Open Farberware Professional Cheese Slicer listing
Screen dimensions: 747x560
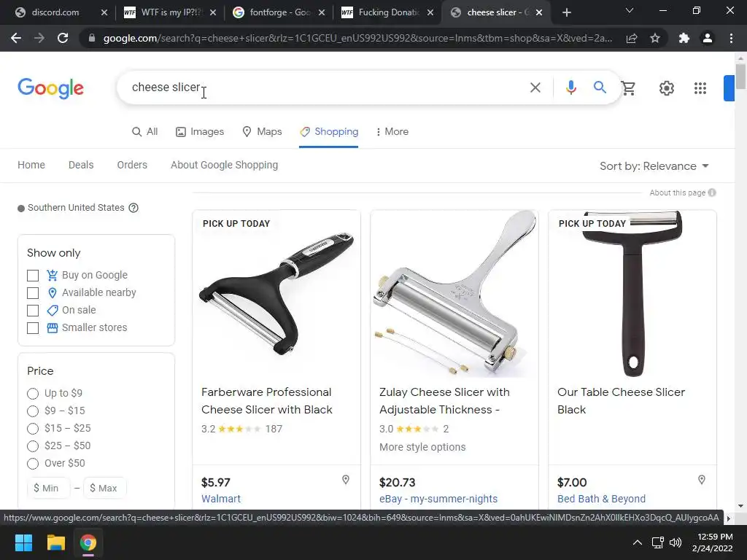tap(267, 401)
